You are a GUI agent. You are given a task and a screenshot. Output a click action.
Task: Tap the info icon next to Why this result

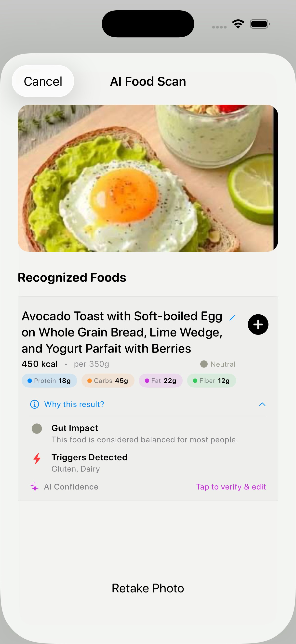pyautogui.click(x=34, y=404)
